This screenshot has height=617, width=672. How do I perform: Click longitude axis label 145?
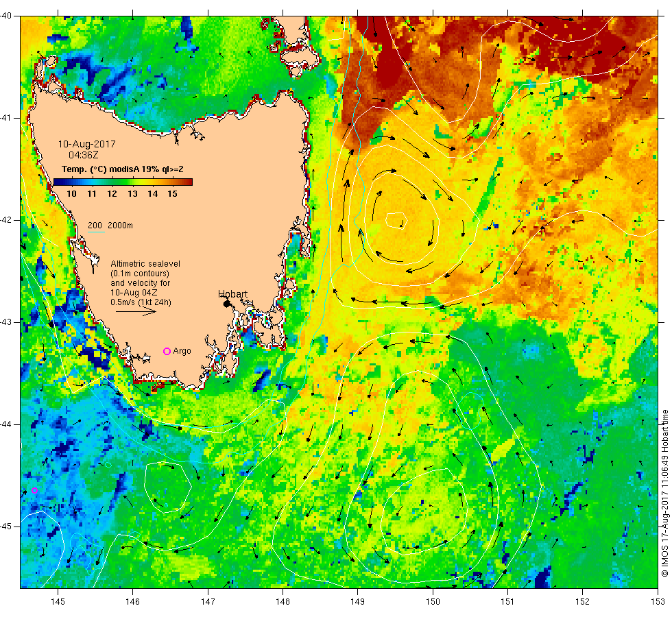(x=58, y=602)
